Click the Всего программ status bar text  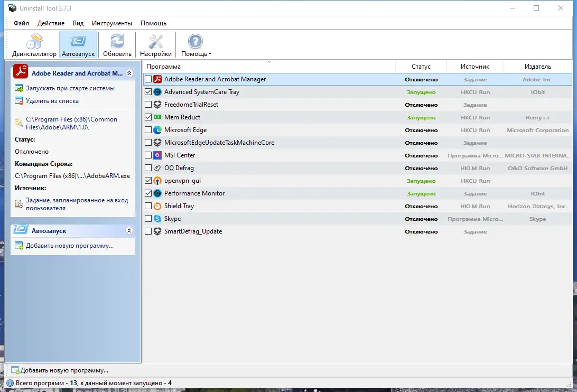94,383
